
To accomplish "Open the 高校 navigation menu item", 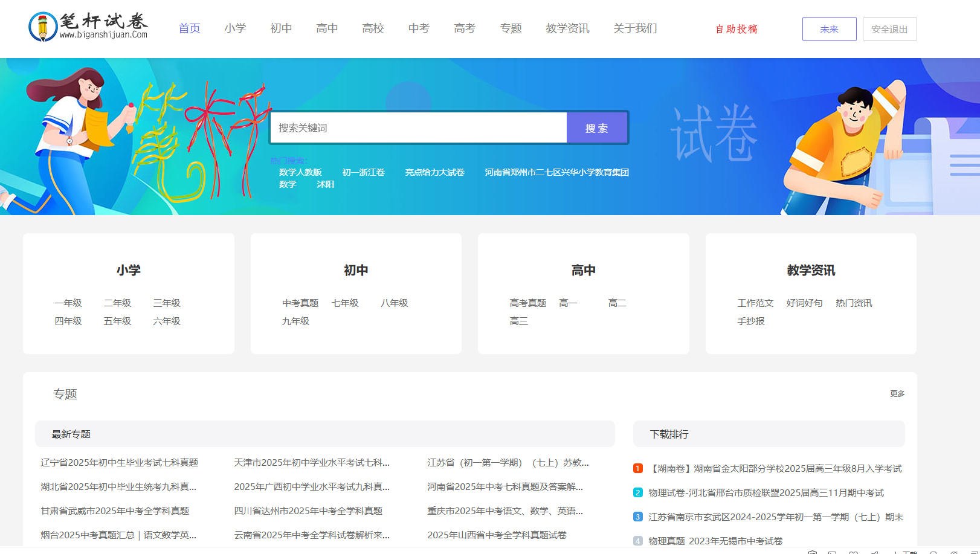I will pyautogui.click(x=373, y=28).
